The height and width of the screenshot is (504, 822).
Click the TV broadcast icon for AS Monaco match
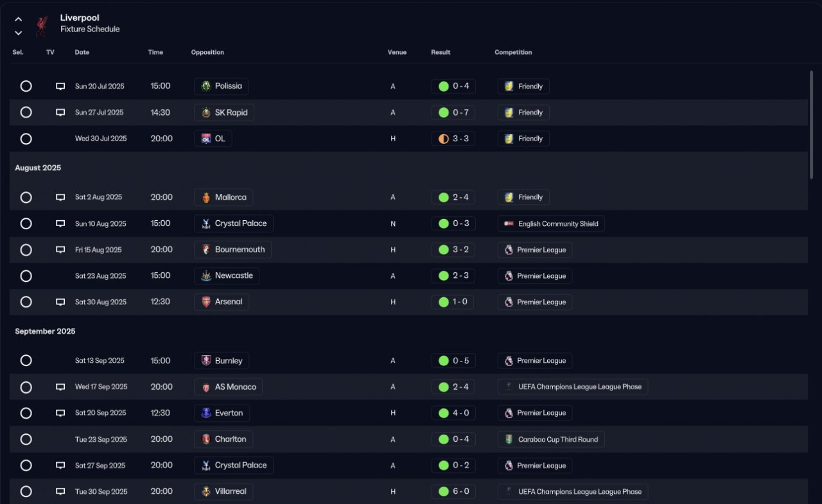(60, 387)
